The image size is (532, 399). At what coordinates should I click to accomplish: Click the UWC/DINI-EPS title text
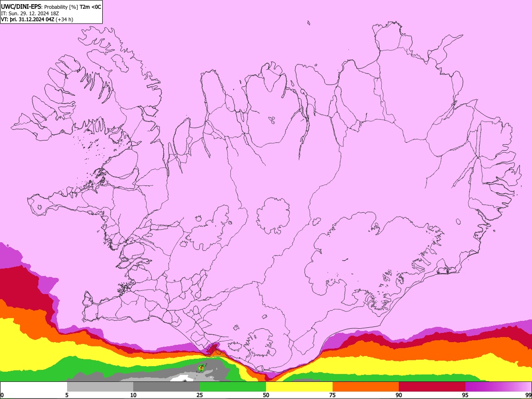pos(21,7)
